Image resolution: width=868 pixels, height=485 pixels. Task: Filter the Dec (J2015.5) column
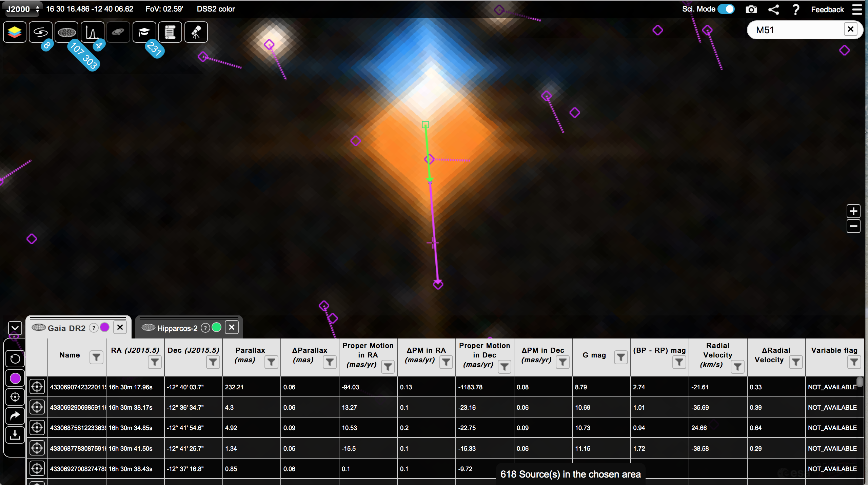pyautogui.click(x=213, y=362)
